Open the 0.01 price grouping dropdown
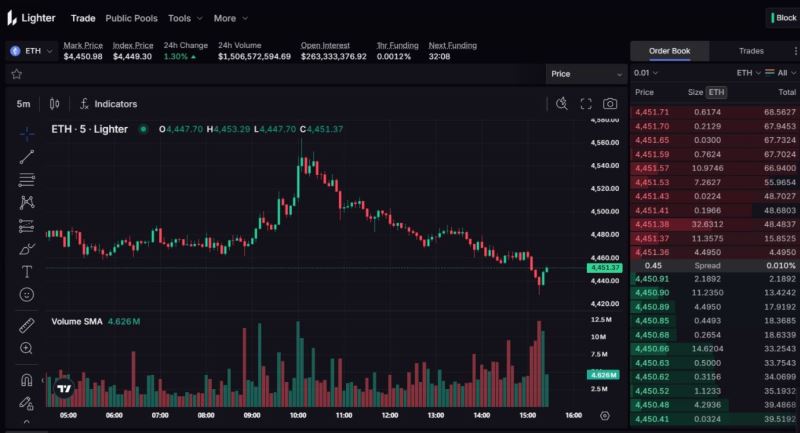The width and height of the screenshot is (800, 433). pos(648,73)
